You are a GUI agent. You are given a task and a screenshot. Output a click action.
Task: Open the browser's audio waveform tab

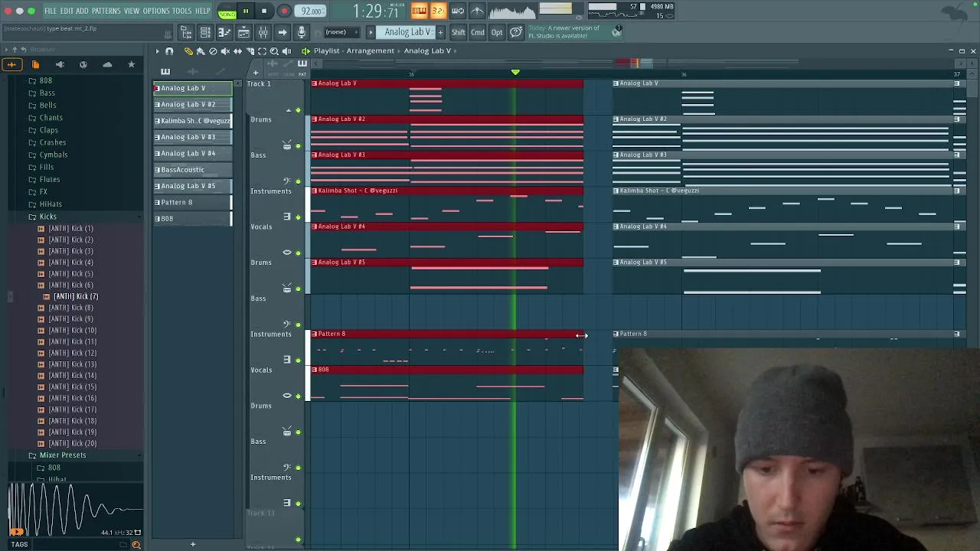click(11, 64)
